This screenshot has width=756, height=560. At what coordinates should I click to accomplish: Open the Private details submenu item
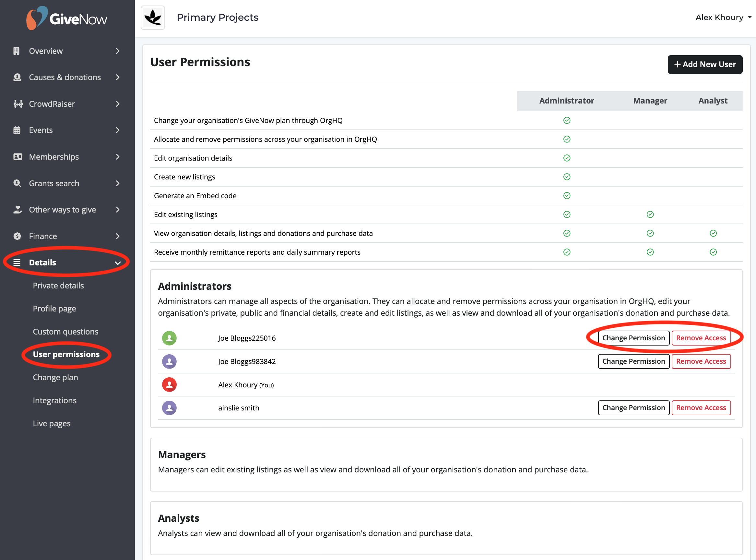[58, 286]
